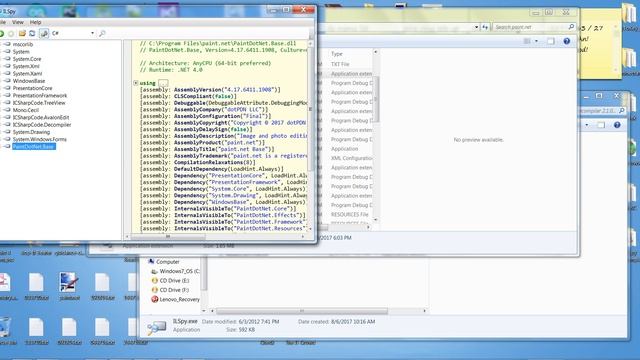Select CD Drive (F:) in navigation pane
Image resolution: width=640 pixels, height=360 pixels.
(170, 290)
